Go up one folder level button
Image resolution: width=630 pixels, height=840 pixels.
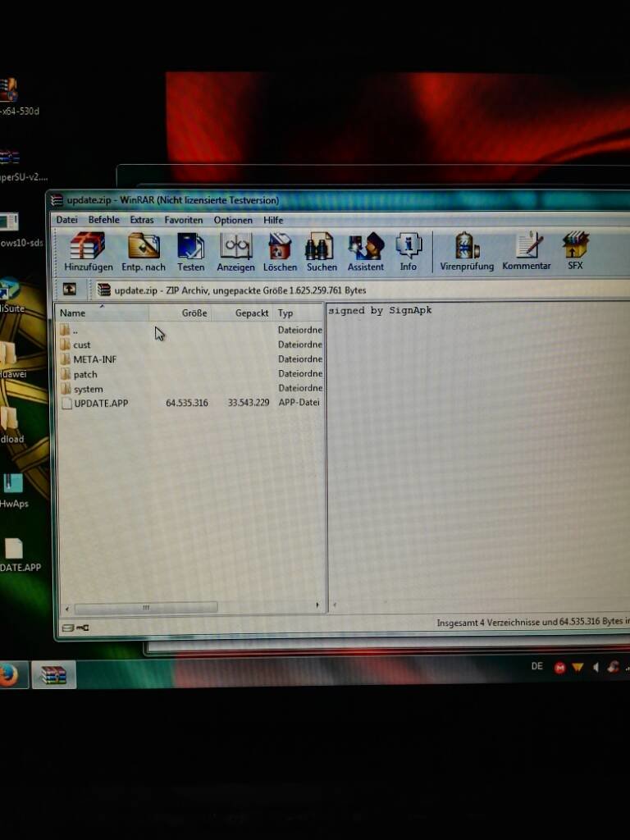pyautogui.click(x=70, y=290)
